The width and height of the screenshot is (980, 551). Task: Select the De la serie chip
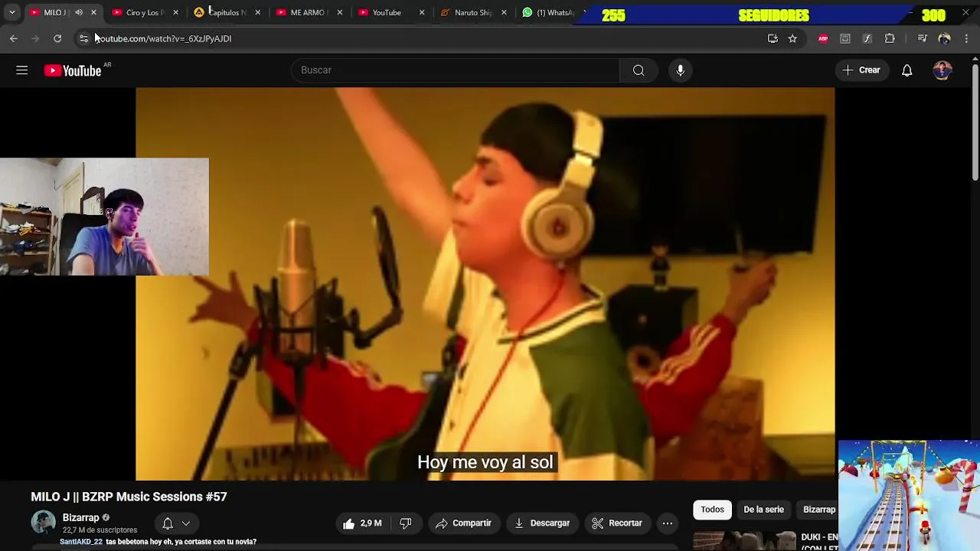(763, 510)
